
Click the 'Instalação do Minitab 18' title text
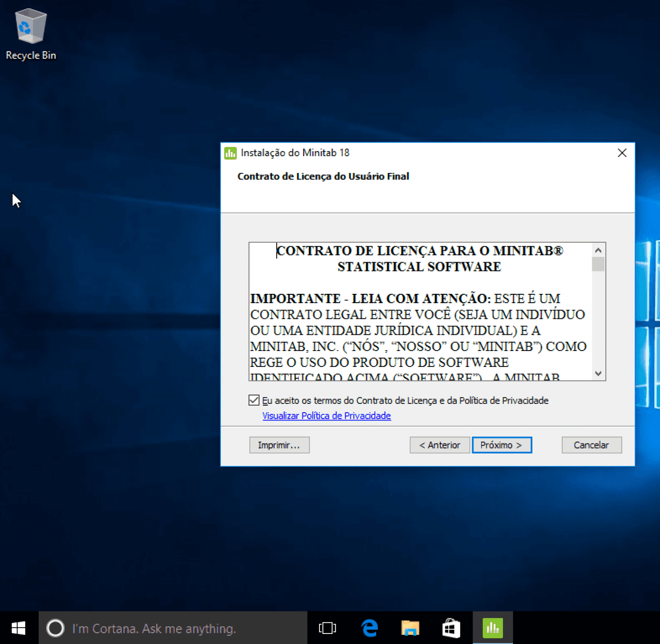(295, 153)
